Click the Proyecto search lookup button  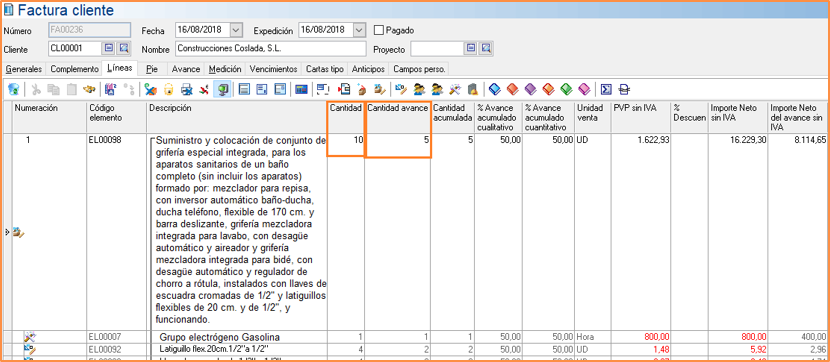pyautogui.click(x=486, y=49)
